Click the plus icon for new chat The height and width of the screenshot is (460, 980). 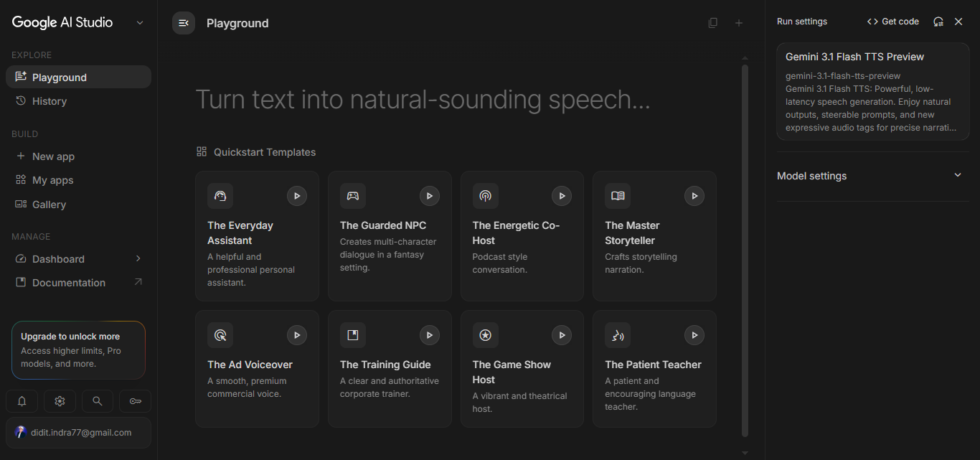pos(739,23)
